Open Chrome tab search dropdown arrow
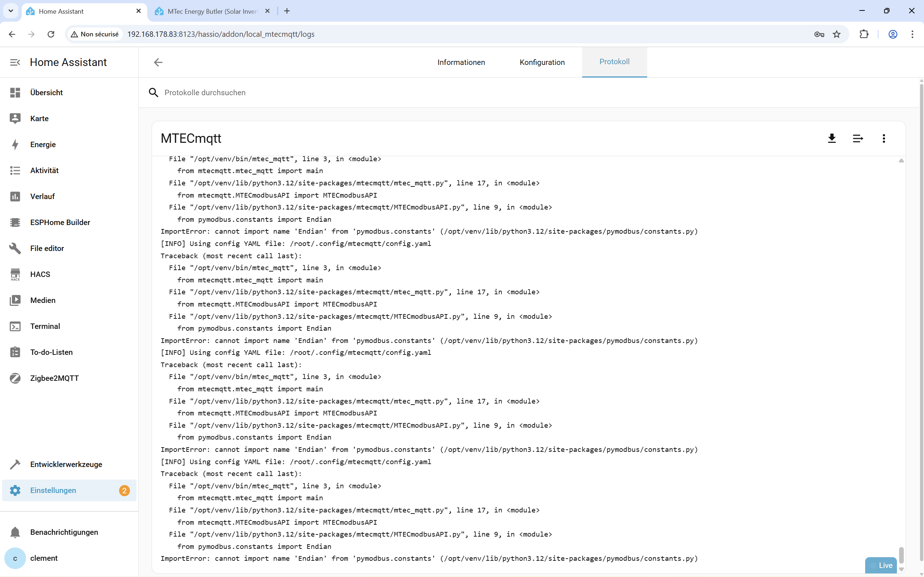The height and width of the screenshot is (577, 924). [x=11, y=11]
